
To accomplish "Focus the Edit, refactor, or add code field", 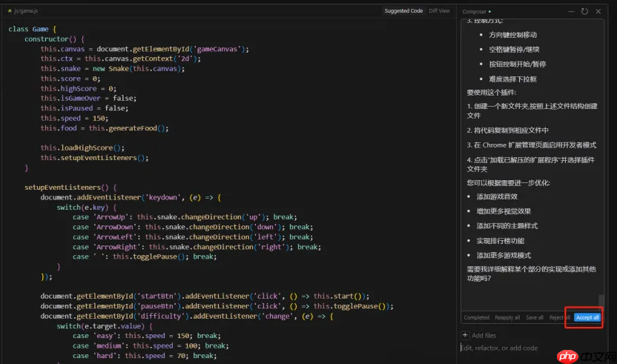I will point(532,348).
